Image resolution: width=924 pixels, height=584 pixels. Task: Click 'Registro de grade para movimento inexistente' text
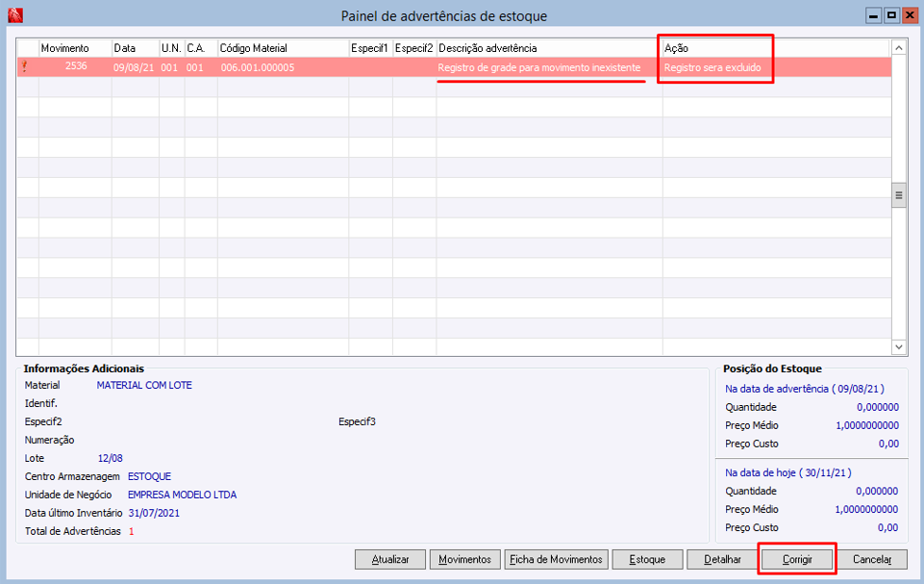pos(539,67)
